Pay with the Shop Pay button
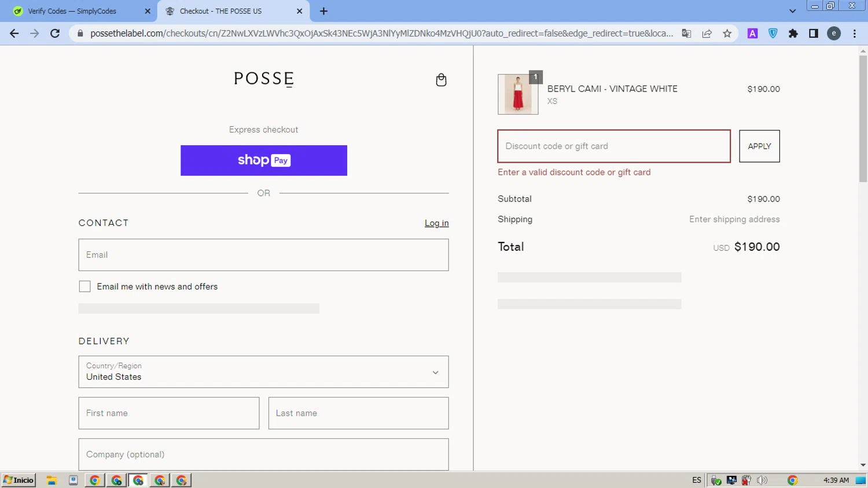Image resolution: width=868 pixels, height=488 pixels. 264,160
